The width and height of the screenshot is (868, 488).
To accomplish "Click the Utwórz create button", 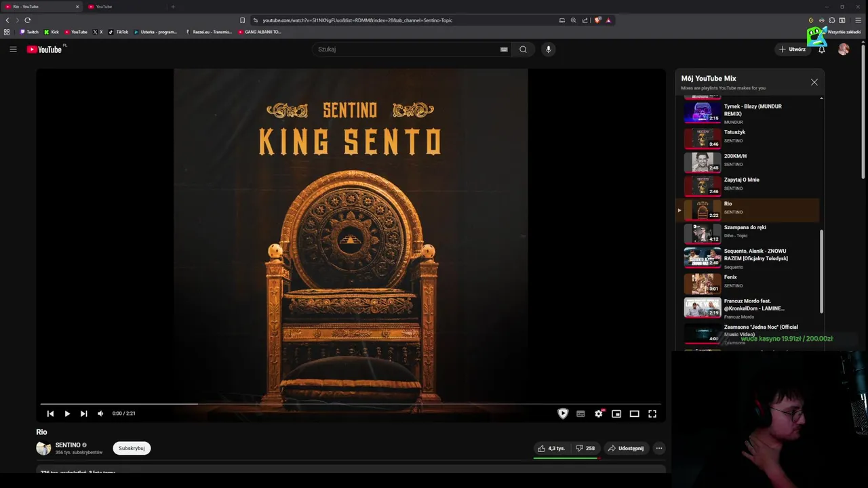I will pyautogui.click(x=792, y=49).
